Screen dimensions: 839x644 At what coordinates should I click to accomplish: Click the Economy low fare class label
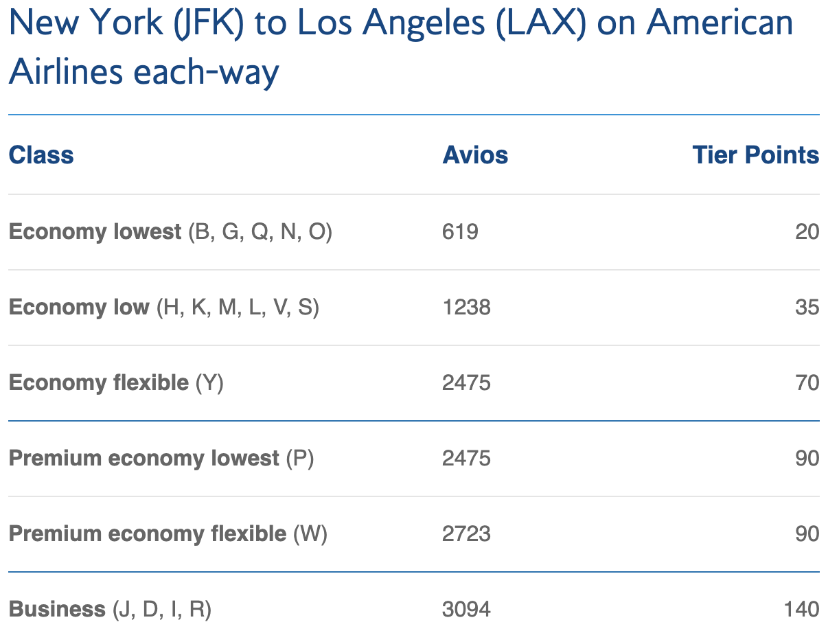(x=163, y=308)
